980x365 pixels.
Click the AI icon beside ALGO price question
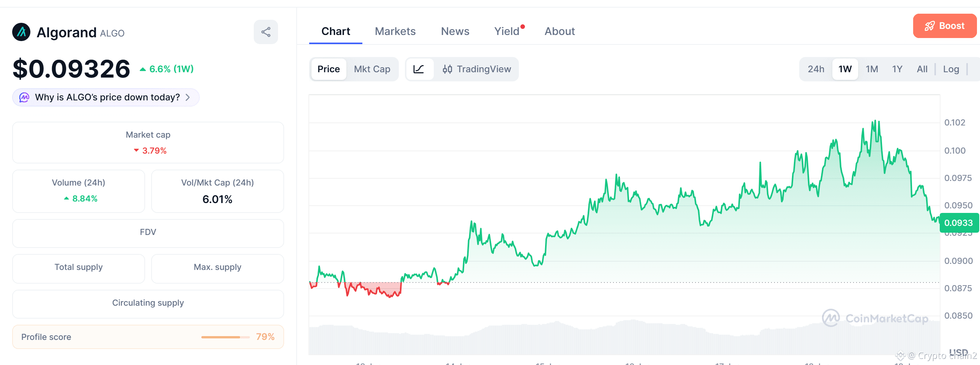click(x=24, y=97)
